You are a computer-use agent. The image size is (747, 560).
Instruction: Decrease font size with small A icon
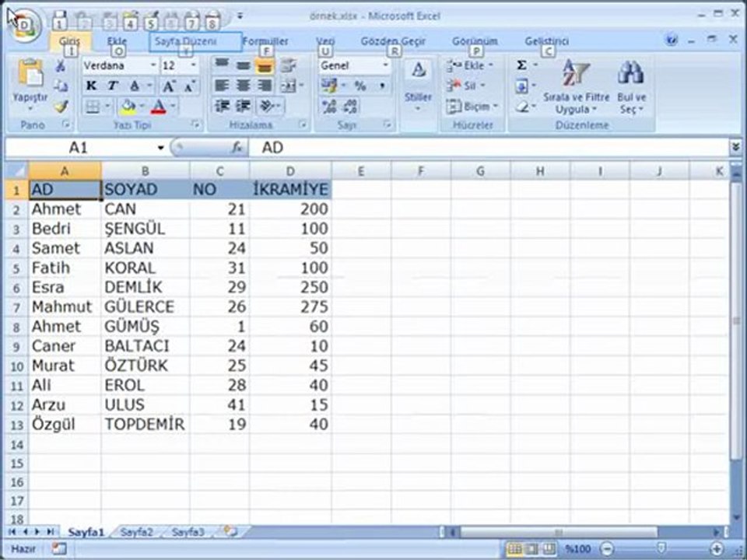[x=190, y=86]
